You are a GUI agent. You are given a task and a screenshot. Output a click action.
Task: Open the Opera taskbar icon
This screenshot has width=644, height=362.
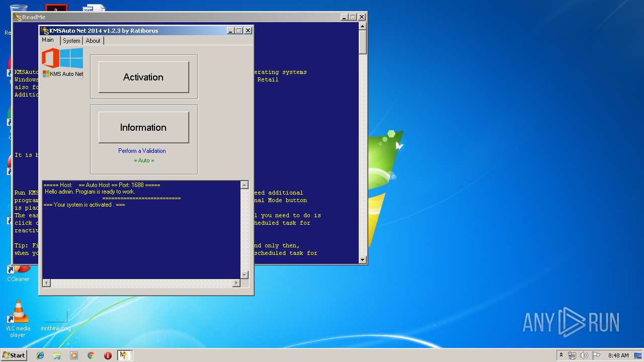108,355
